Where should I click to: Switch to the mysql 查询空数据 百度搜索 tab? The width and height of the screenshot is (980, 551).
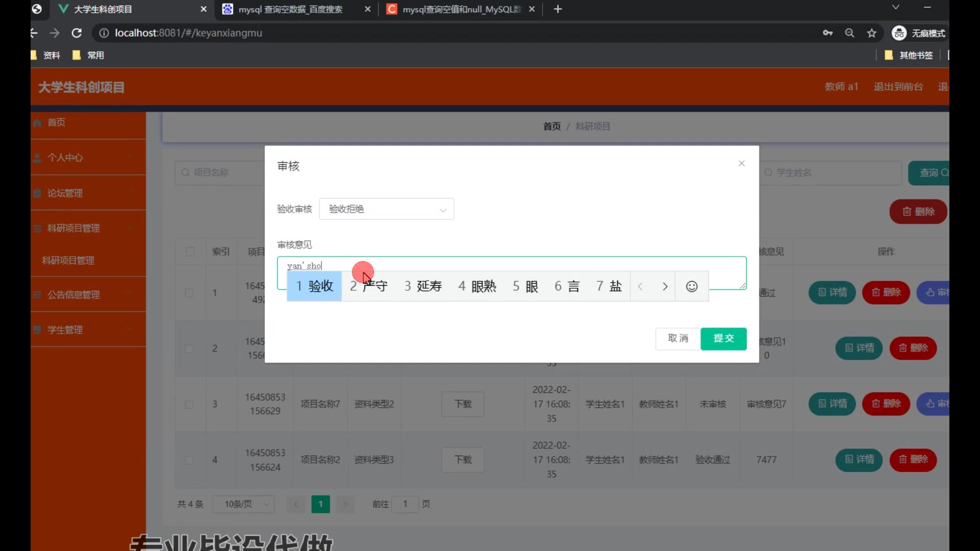pyautogui.click(x=290, y=9)
